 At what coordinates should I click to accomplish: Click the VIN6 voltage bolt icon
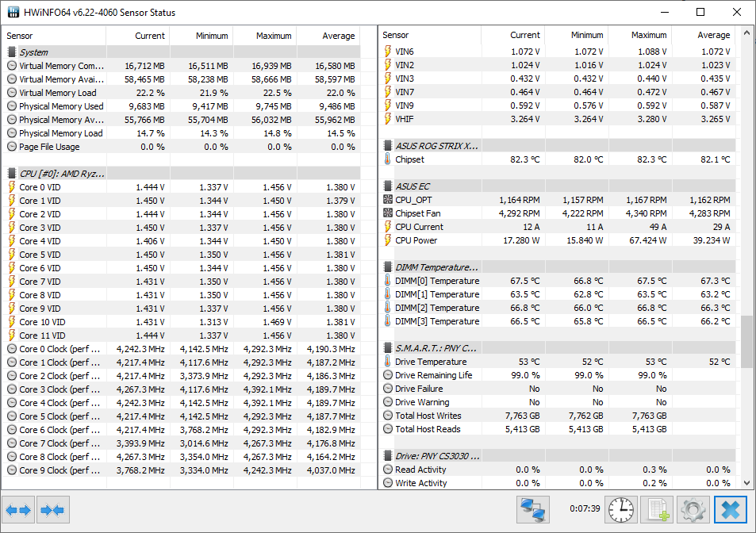(x=388, y=51)
